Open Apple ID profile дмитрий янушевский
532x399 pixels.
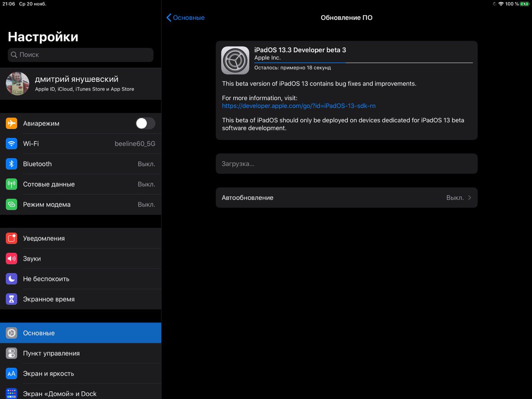(81, 84)
